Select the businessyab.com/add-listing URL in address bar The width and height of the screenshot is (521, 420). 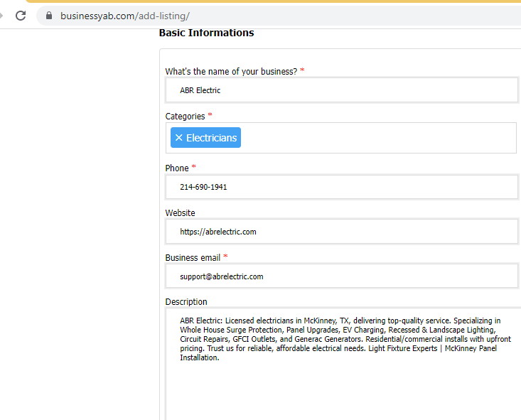pos(125,16)
